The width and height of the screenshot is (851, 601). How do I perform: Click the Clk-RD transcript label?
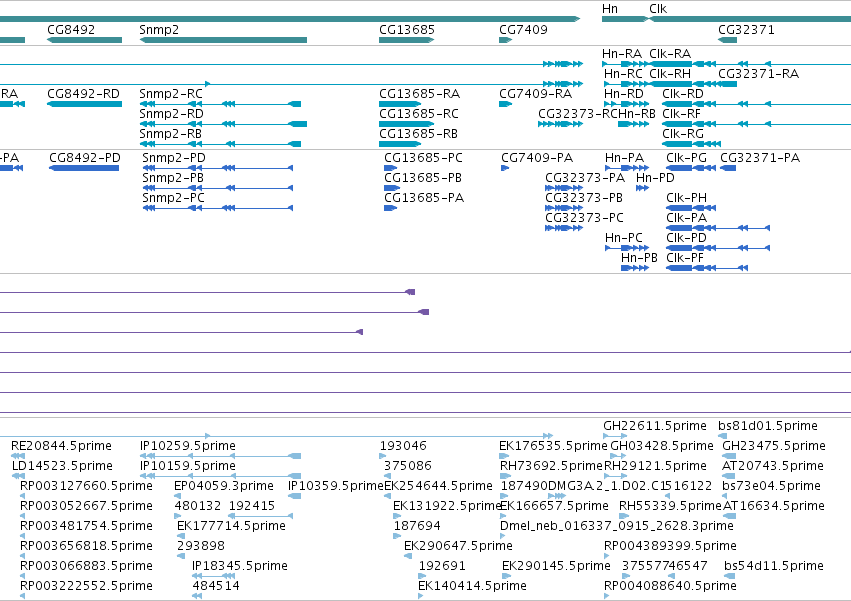pos(683,94)
